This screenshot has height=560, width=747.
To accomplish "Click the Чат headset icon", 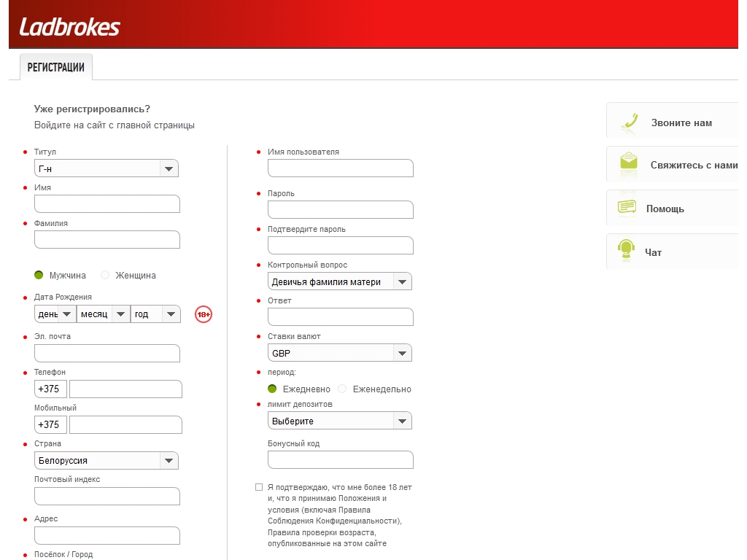I will click(x=625, y=250).
